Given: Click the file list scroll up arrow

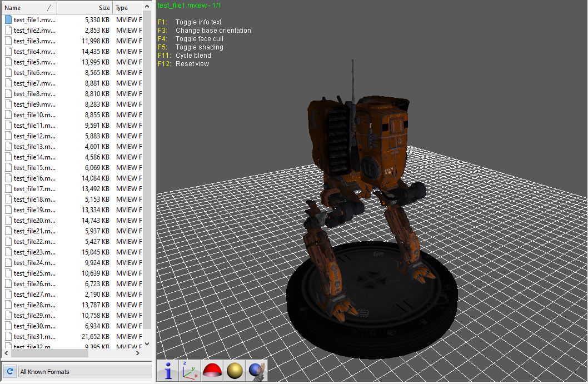Looking at the screenshot, I should [x=147, y=6].
